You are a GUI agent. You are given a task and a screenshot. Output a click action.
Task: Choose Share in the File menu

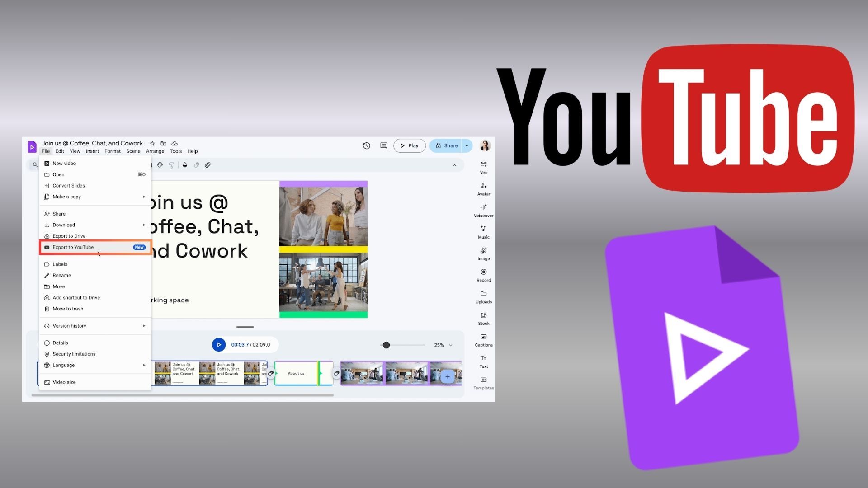(x=95, y=214)
